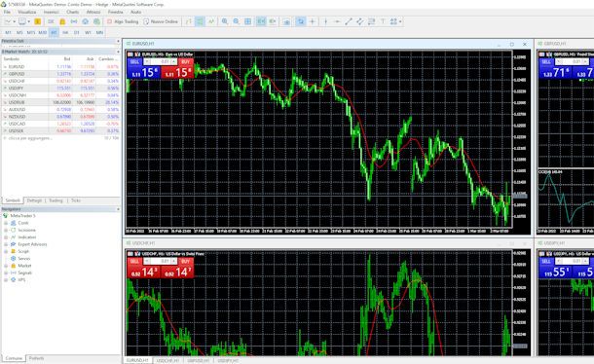Image resolution: width=594 pixels, height=364 pixels.
Task: Switch to USDCHF,H1 chart tab at bottom
Action: coord(167,360)
